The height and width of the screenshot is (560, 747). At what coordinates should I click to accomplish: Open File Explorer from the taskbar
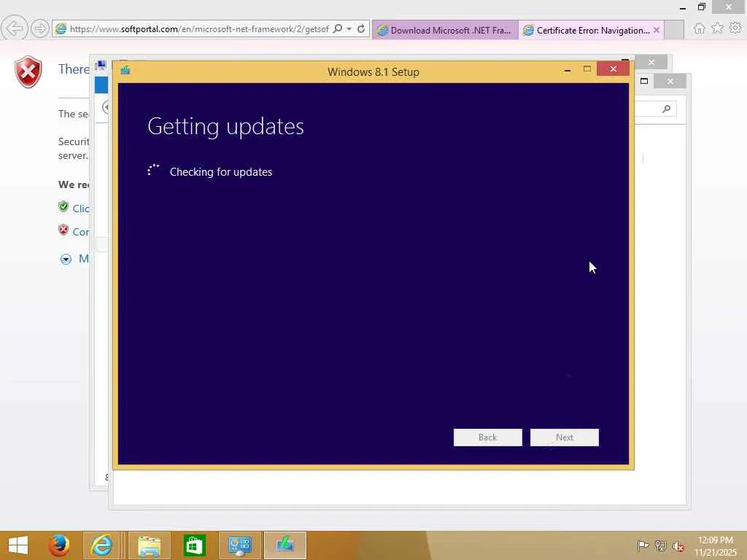pyautogui.click(x=149, y=545)
